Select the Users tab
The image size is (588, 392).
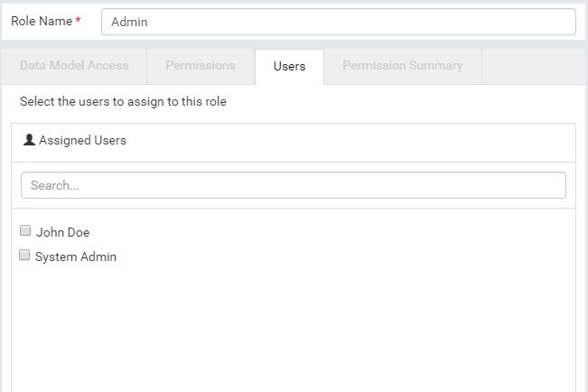click(x=289, y=67)
